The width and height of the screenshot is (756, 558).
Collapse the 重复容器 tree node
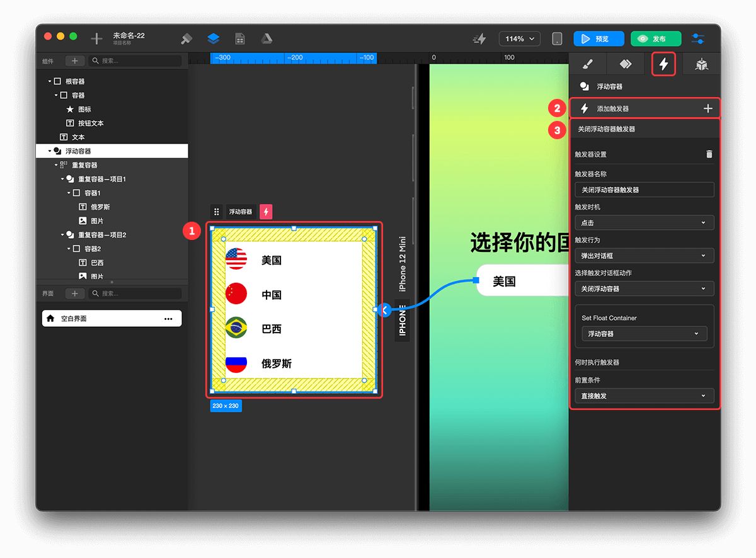[x=56, y=165]
